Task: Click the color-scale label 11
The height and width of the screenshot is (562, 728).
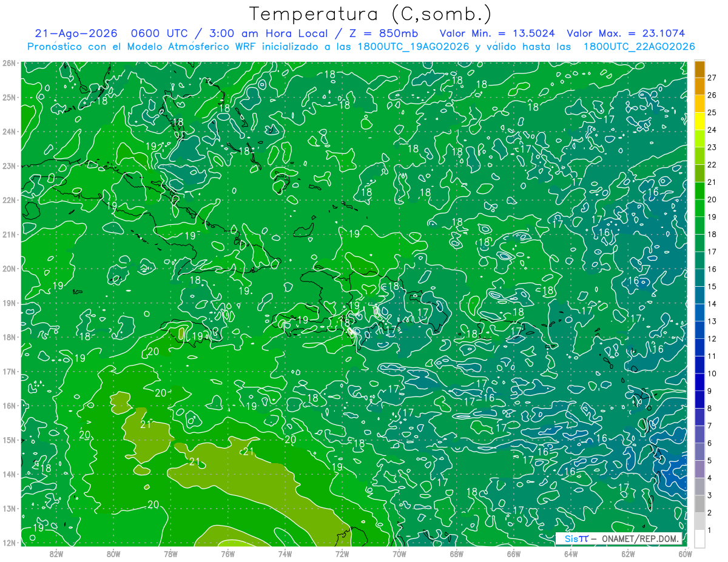Action: pos(712,356)
